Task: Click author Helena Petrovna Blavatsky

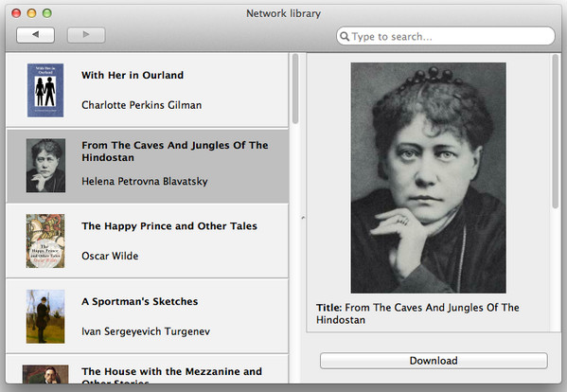Action: tap(145, 181)
